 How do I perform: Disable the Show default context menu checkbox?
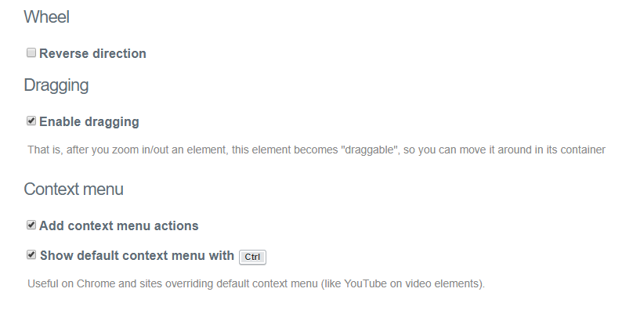click(31, 255)
